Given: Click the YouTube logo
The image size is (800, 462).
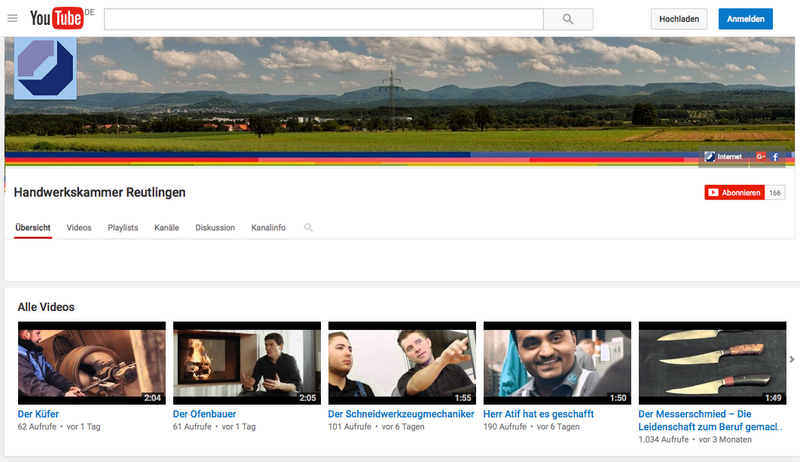Looking at the screenshot, I should coord(58,18).
